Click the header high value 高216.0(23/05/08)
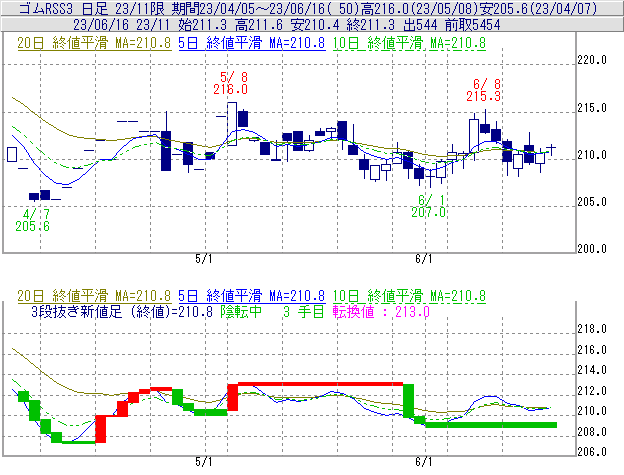The height and width of the screenshot is (475, 624). click(419, 8)
